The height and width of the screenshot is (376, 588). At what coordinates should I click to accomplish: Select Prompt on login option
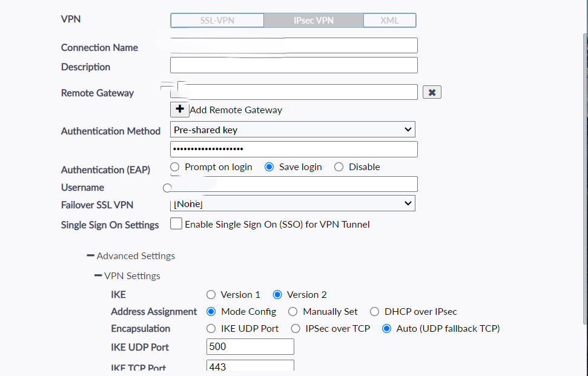coord(175,167)
